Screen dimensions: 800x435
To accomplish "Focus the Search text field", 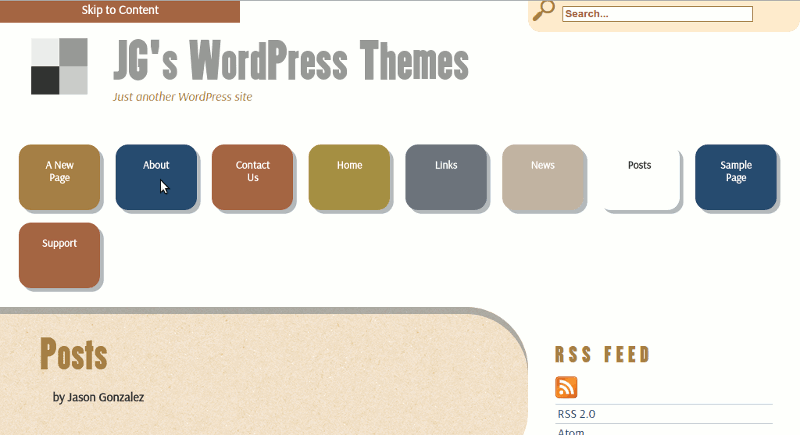I will (657, 14).
